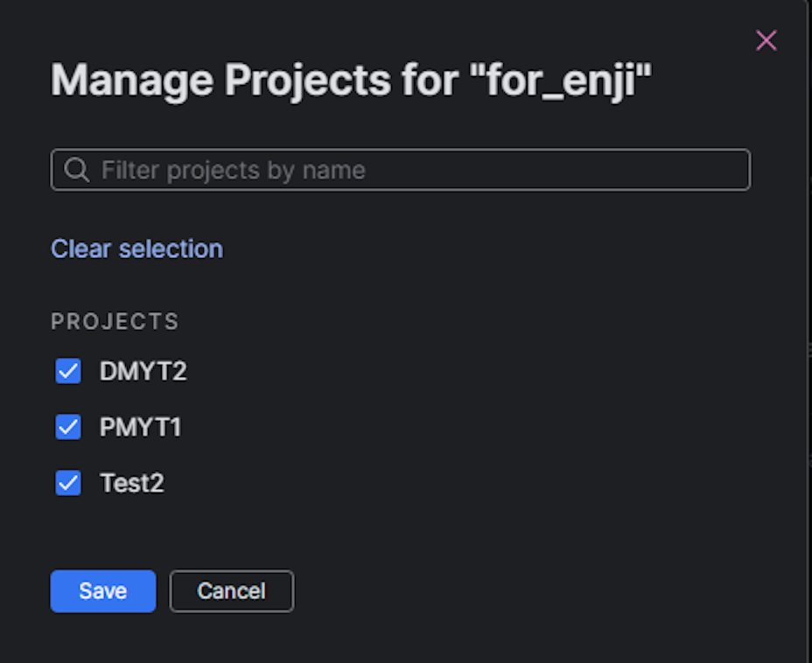This screenshot has width=812, height=663.
Task: Click the Clear selection link
Action: [136, 249]
